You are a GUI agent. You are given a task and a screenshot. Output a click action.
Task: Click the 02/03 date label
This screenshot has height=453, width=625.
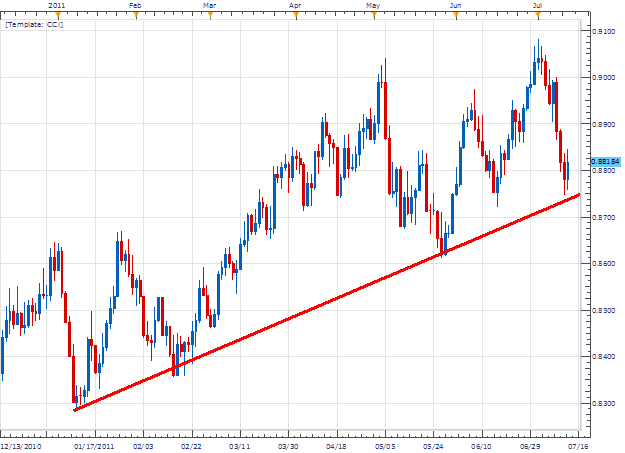[143, 446]
